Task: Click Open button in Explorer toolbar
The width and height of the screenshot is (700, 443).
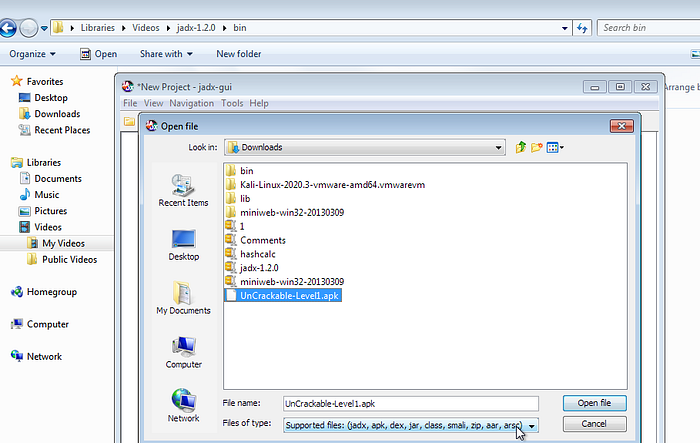Action: [99, 54]
